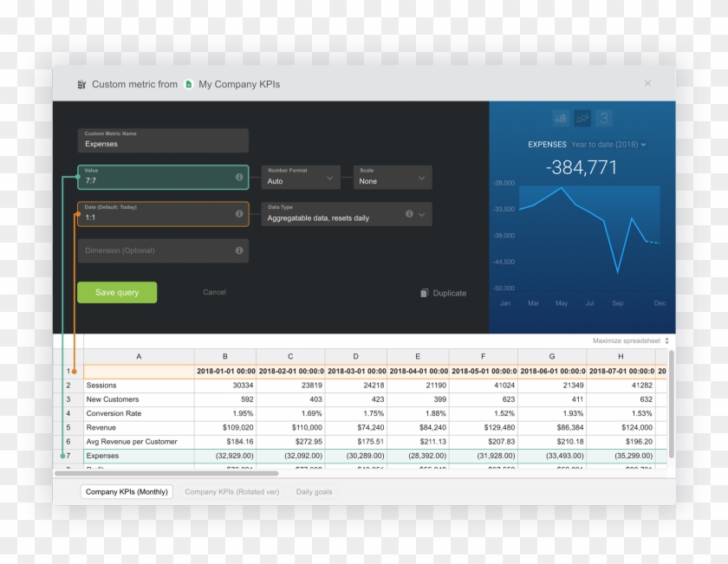Open the Scale dropdown
Screen dimensions: 728x564
click(x=392, y=178)
